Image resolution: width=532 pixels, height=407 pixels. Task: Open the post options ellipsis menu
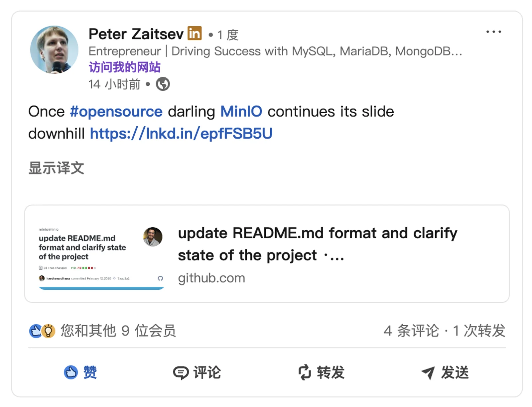[493, 32]
